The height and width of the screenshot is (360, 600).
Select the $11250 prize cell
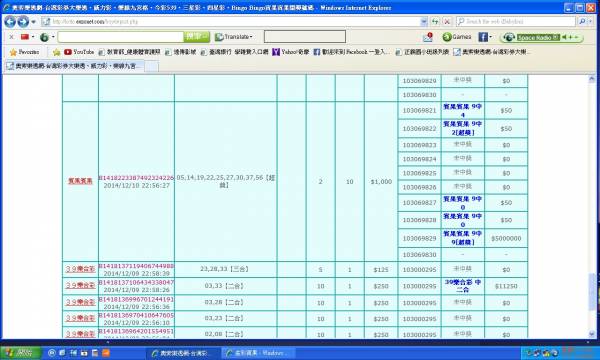coord(506,286)
